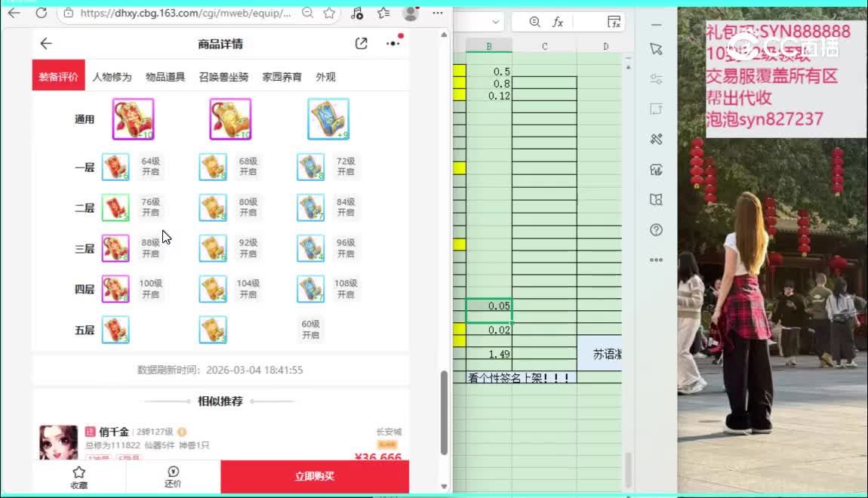Open the browser profile avatar
Image resolution: width=868 pixels, height=498 pixels.
(x=411, y=13)
